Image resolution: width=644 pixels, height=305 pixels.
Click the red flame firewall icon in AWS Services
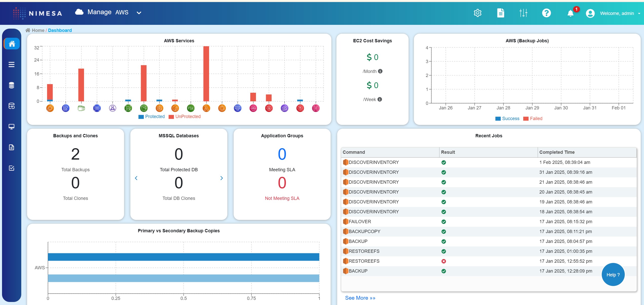pos(300,108)
